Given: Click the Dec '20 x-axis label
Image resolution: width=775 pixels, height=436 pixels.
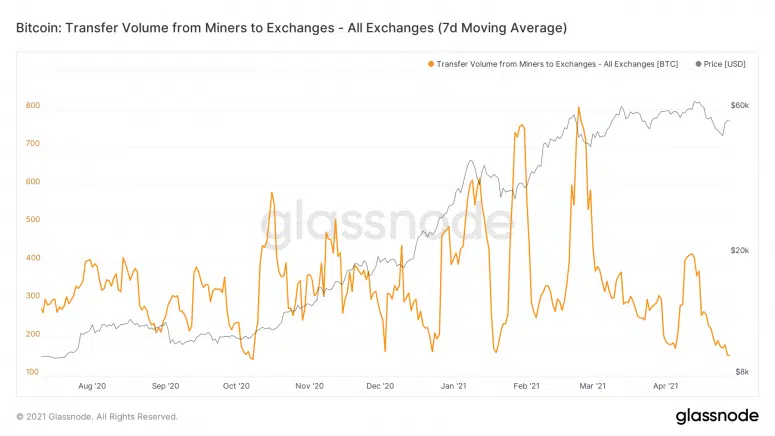Looking at the screenshot, I should tap(380, 386).
